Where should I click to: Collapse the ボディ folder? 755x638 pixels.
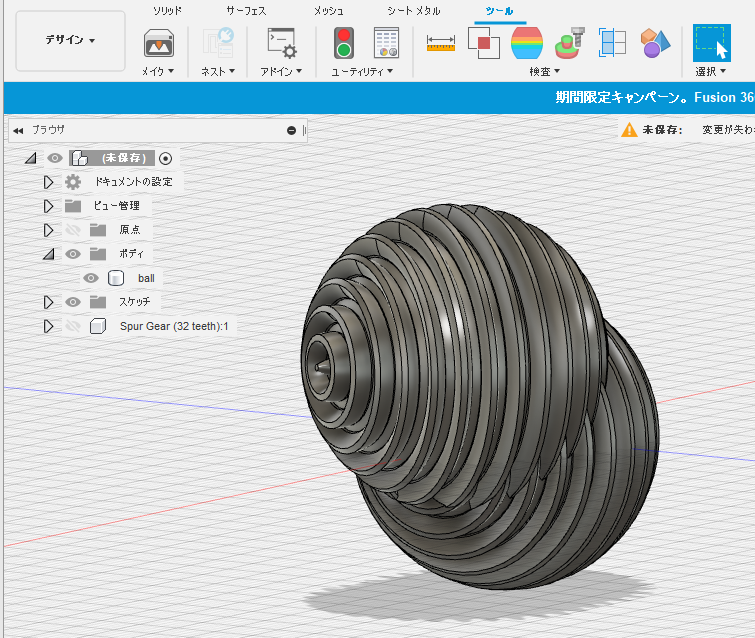tap(48, 254)
